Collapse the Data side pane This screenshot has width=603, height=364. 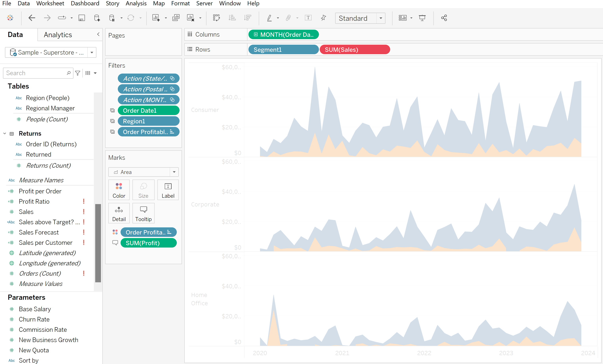[x=98, y=34]
